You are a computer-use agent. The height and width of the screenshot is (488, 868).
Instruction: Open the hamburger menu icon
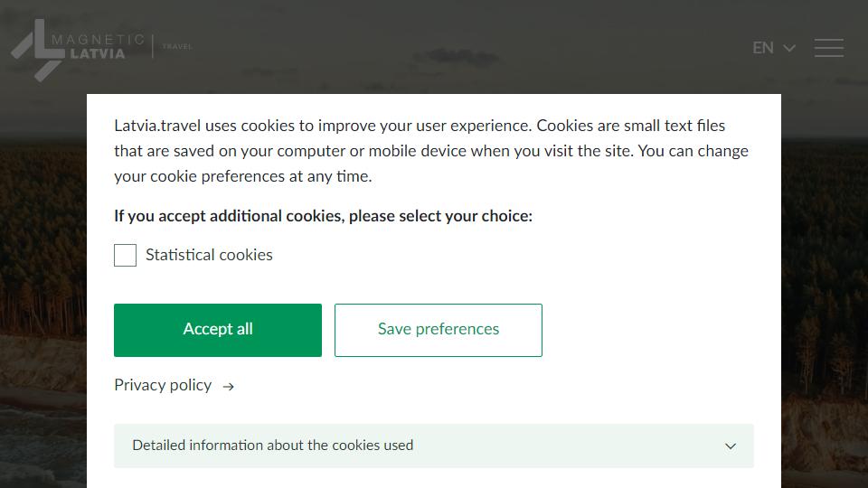pyautogui.click(x=829, y=48)
